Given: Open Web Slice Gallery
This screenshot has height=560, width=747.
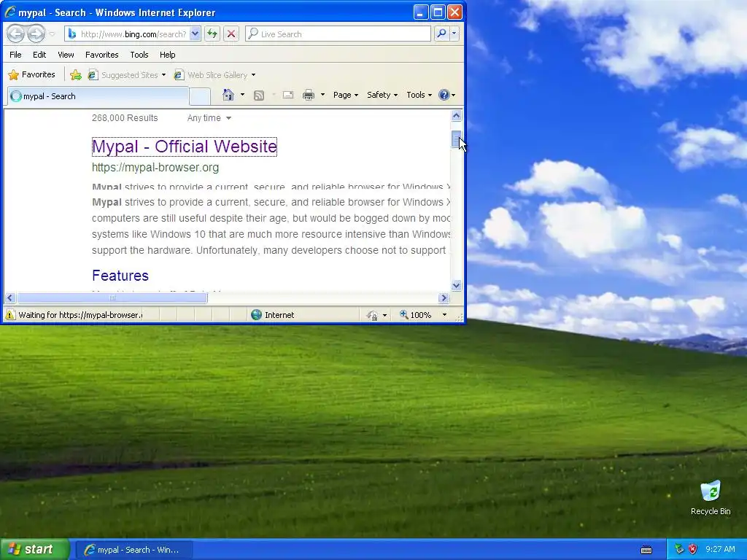Looking at the screenshot, I should coord(211,75).
